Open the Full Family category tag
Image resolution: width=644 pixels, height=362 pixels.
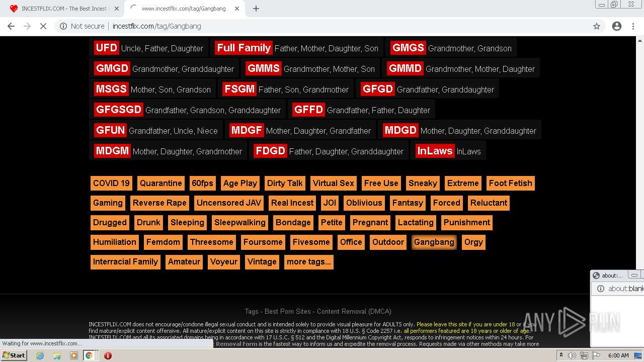[296, 48]
